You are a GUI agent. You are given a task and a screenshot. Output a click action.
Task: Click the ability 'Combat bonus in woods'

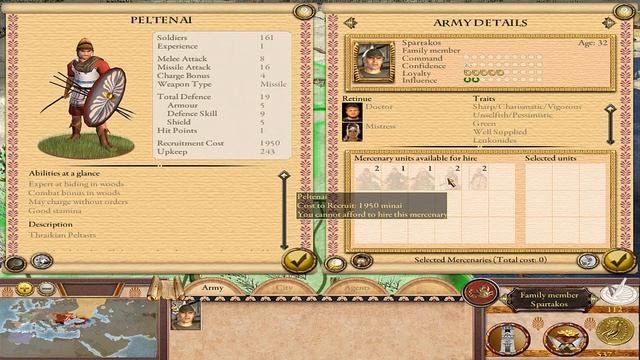(x=74, y=193)
